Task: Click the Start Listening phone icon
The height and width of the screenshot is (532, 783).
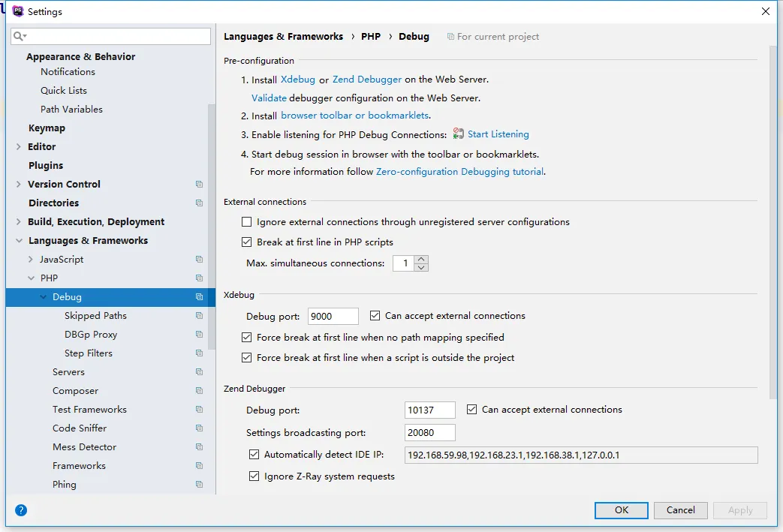Action: 459,134
